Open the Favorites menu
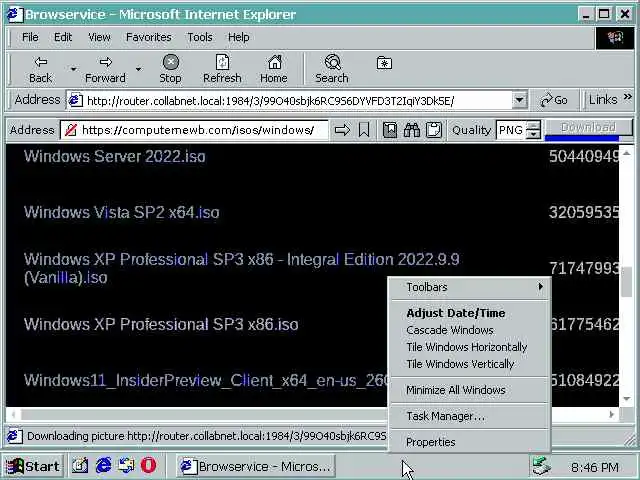The width and height of the screenshot is (640, 480). [149, 37]
